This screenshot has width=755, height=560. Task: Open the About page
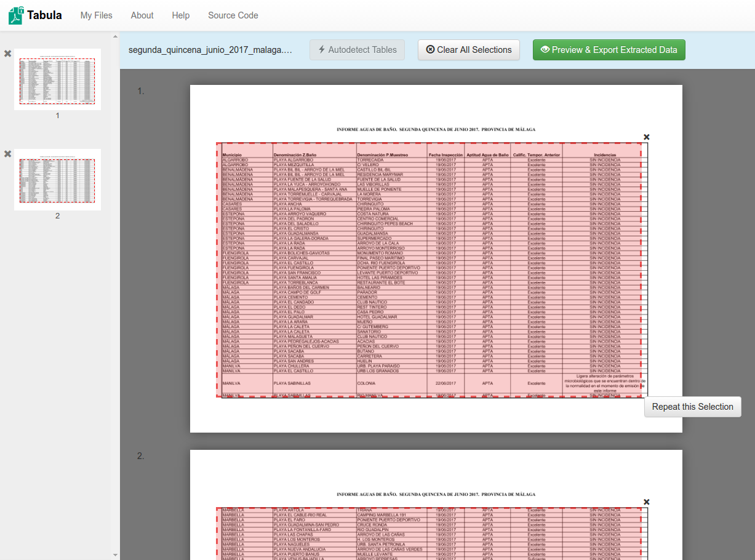click(142, 15)
